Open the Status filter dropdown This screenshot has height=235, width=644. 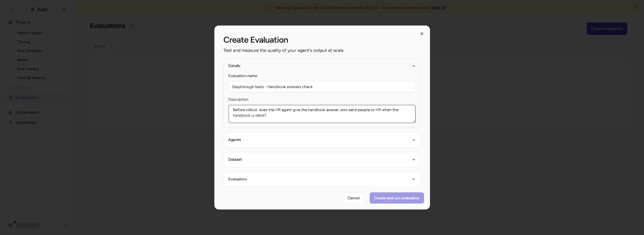[x=103, y=46]
